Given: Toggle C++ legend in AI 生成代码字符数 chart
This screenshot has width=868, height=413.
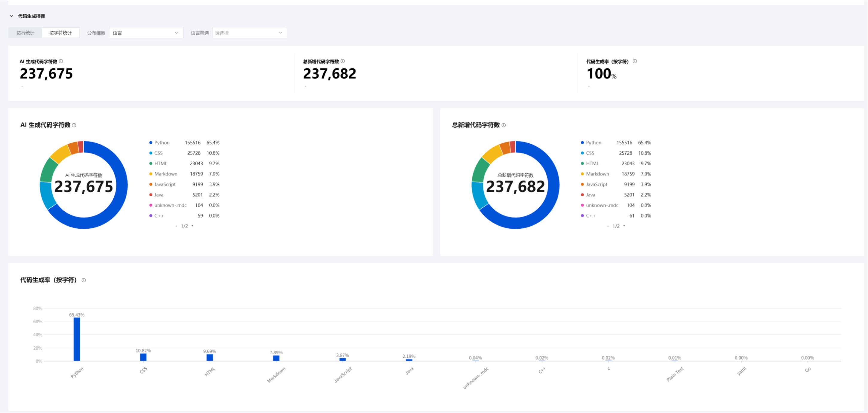Looking at the screenshot, I should pos(184,215).
